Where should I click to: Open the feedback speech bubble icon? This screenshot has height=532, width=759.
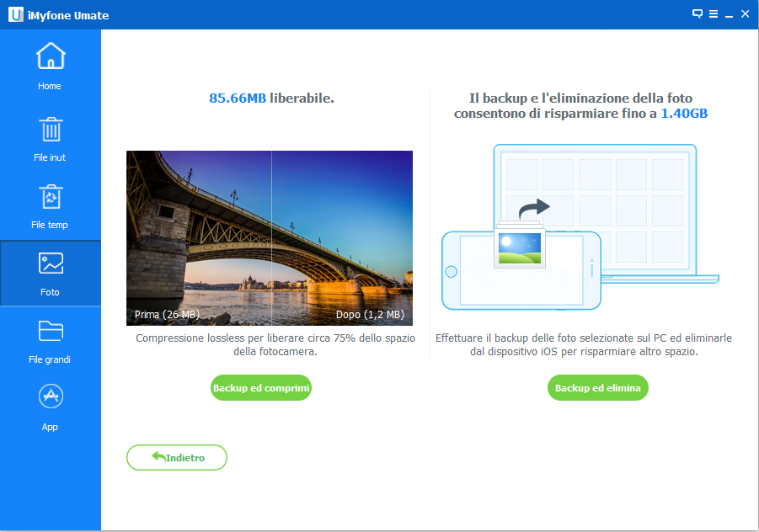[698, 14]
